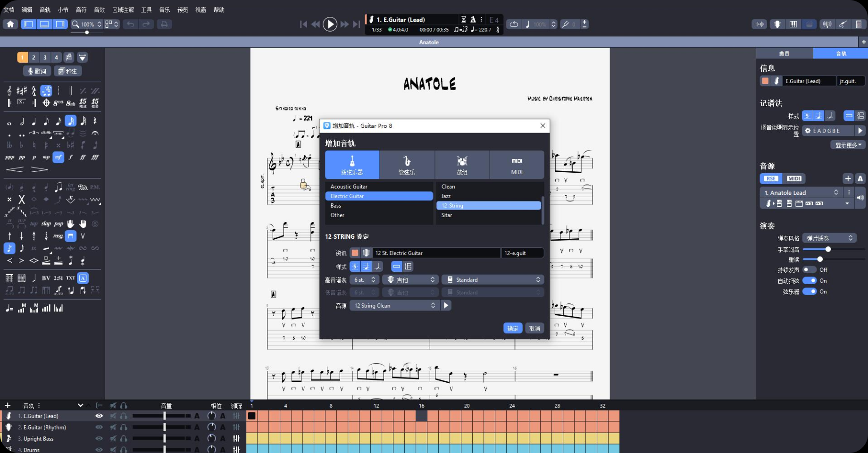Screen dimensions: 868x453
Task: Open the fretboard view (guitar head icon)
Action: 776,24
